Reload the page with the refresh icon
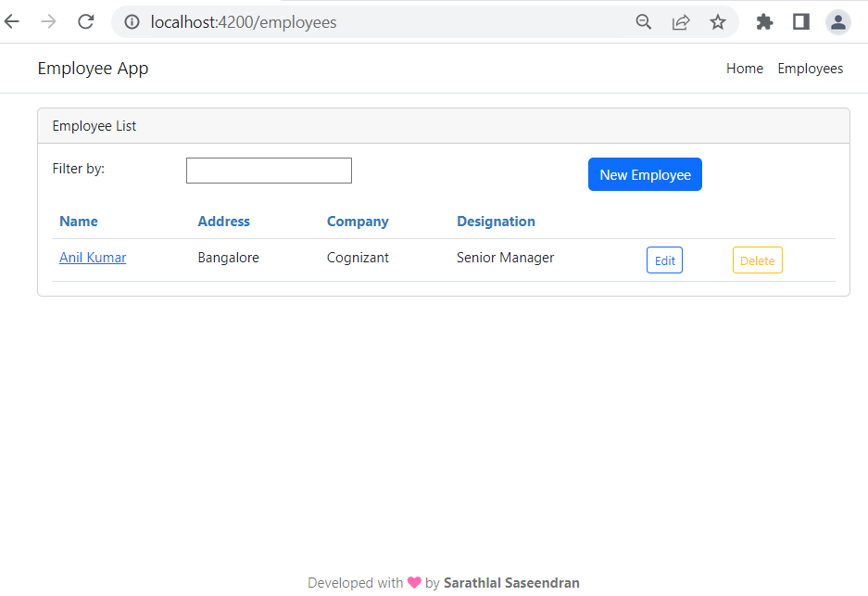 pos(86,21)
